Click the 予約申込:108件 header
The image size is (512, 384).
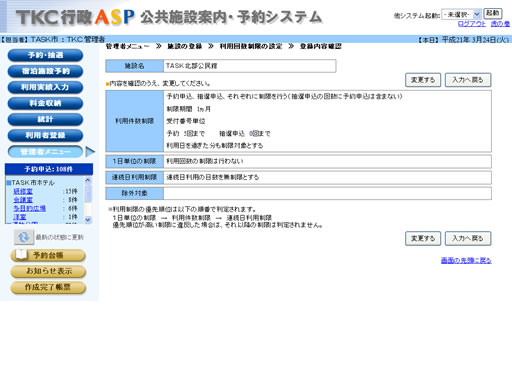pyautogui.click(x=49, y=169)
